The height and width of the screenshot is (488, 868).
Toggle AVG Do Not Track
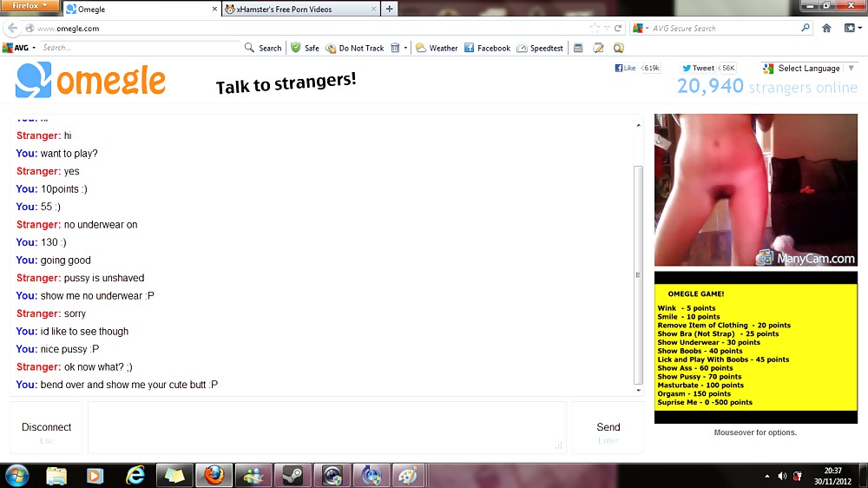coord(355,48)
